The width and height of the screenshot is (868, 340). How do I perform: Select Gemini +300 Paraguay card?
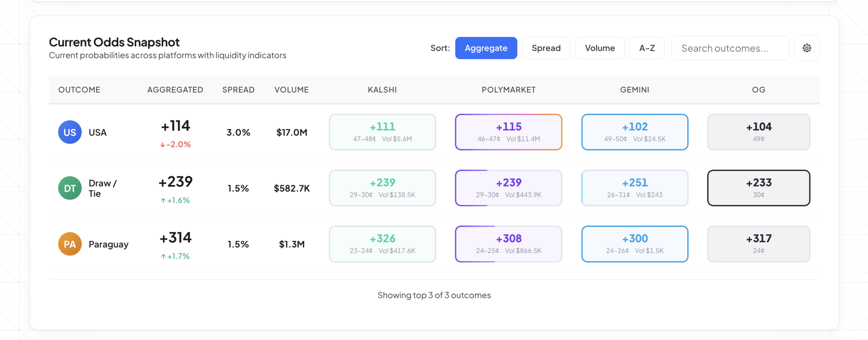634,244
